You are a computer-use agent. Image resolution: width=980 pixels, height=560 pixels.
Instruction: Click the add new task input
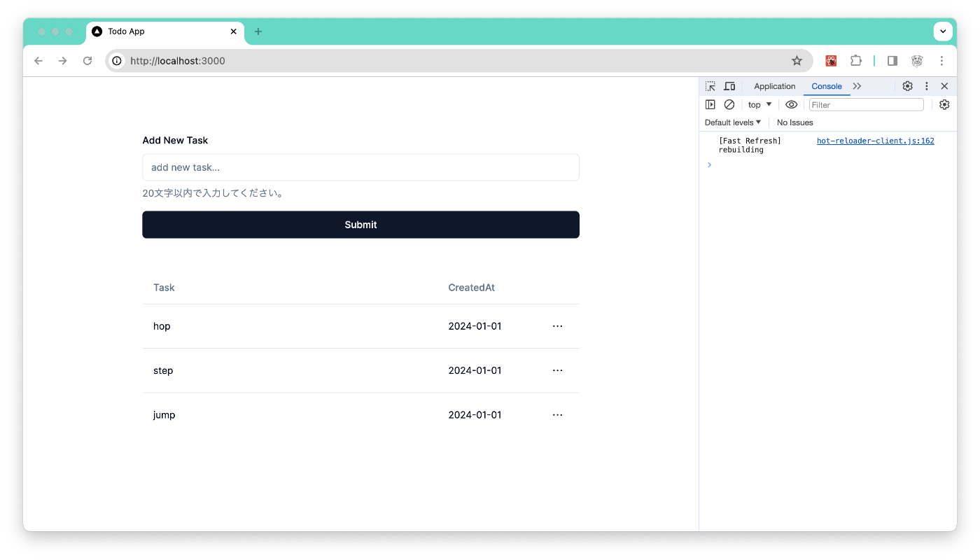(360, 167)
